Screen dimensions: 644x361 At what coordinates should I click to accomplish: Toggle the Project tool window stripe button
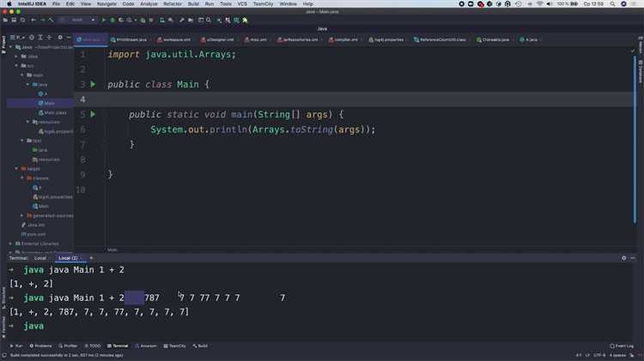[x=3, y=40]
